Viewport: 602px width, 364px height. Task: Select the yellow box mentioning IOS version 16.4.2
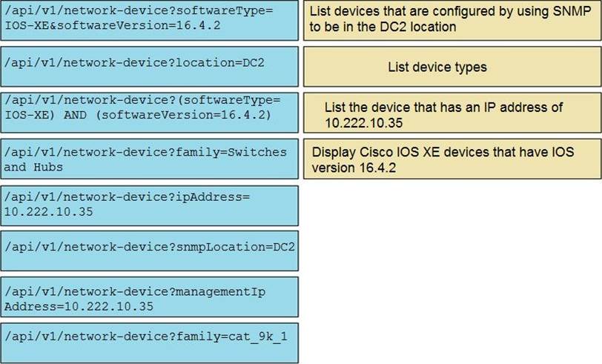coord(452,159)
